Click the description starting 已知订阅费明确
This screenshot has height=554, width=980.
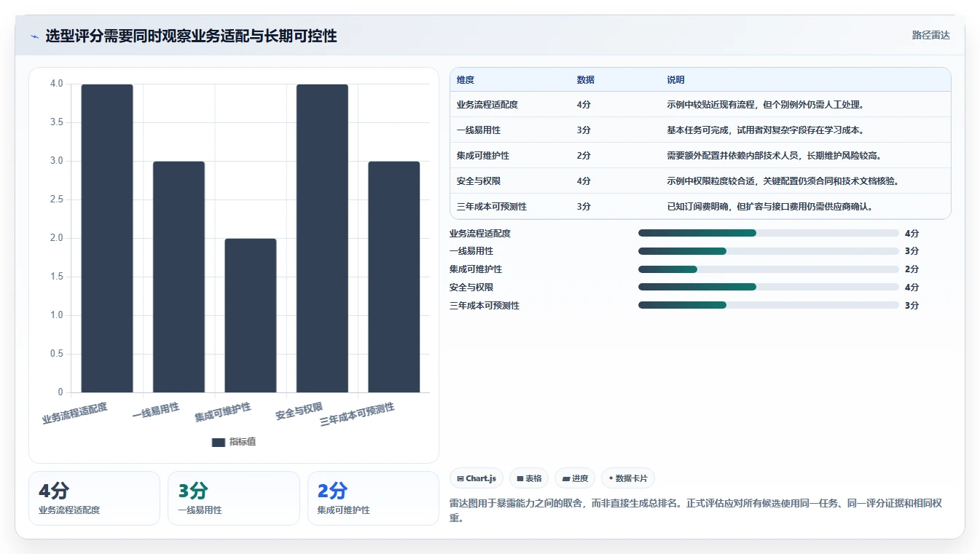tap(770, 207)
